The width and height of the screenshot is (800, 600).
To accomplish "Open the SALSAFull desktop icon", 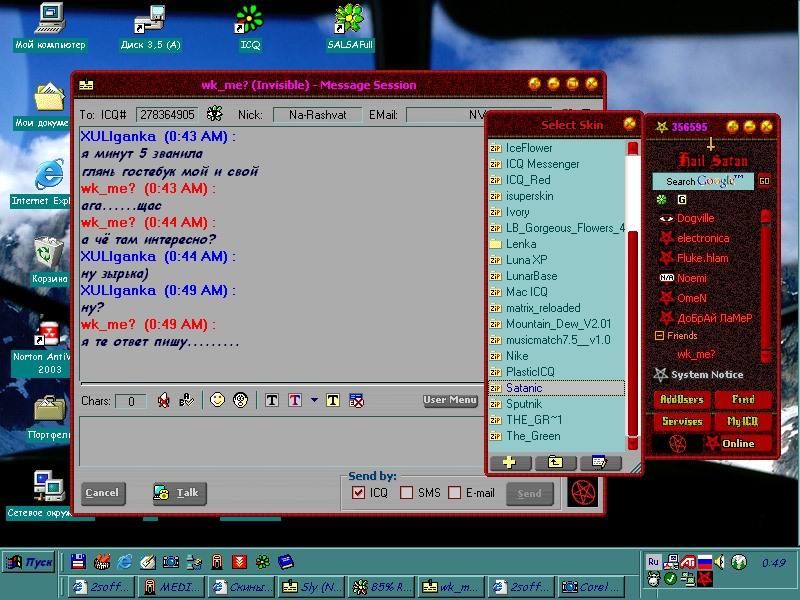I will [x=349, y=19].
